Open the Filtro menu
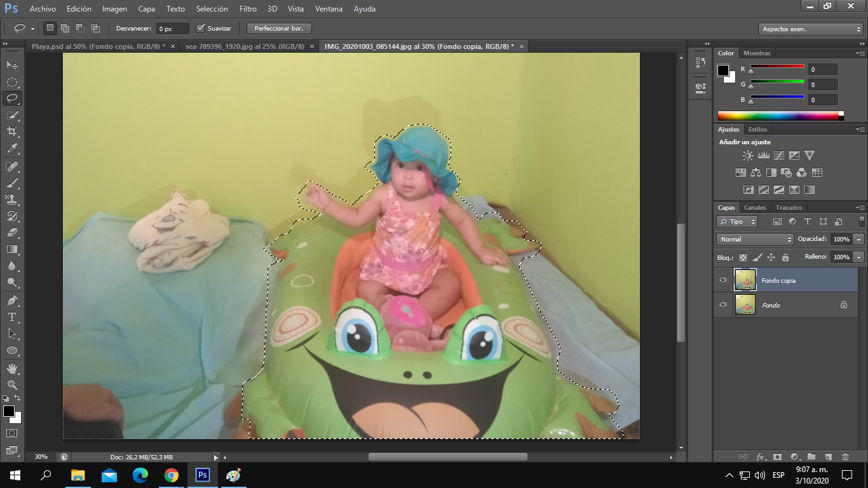This screenshot has height=488, width=868. tap(248, 9)
